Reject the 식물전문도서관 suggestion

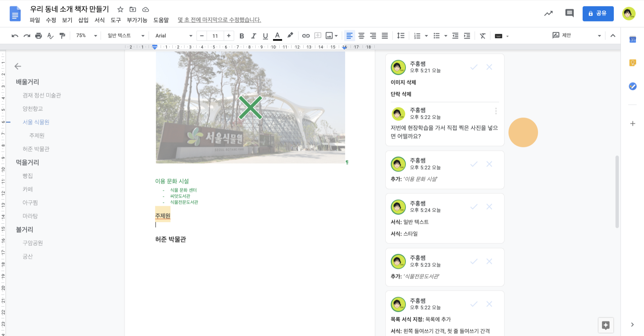(489, 261)
